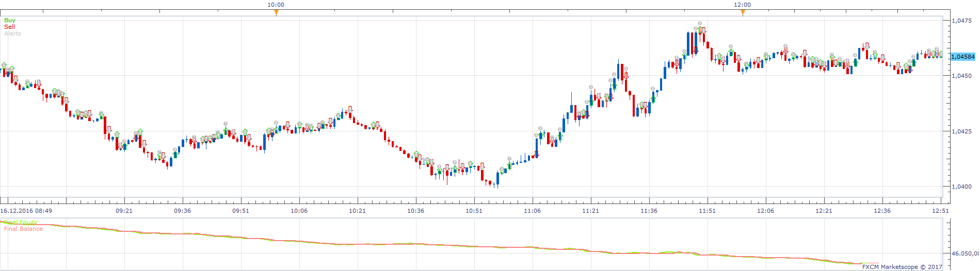Click the buy arrow on the first candle at 08:49

(x=4, y=65)
